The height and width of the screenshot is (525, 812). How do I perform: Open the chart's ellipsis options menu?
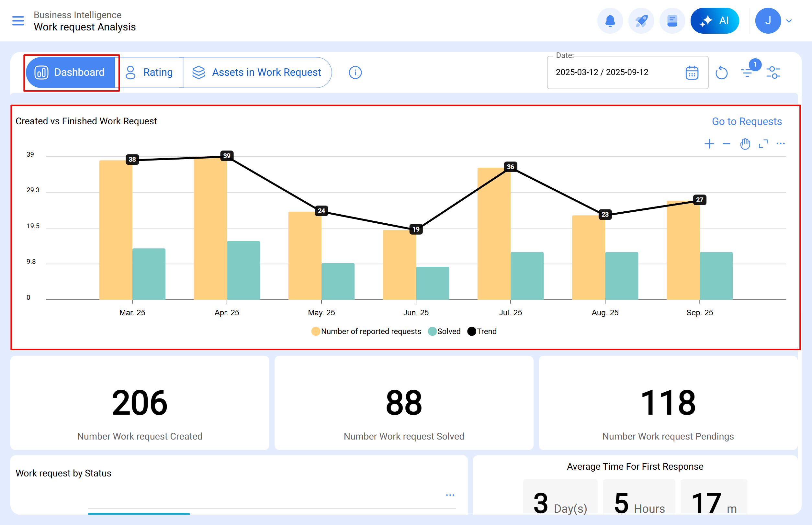tap(781, 143)
